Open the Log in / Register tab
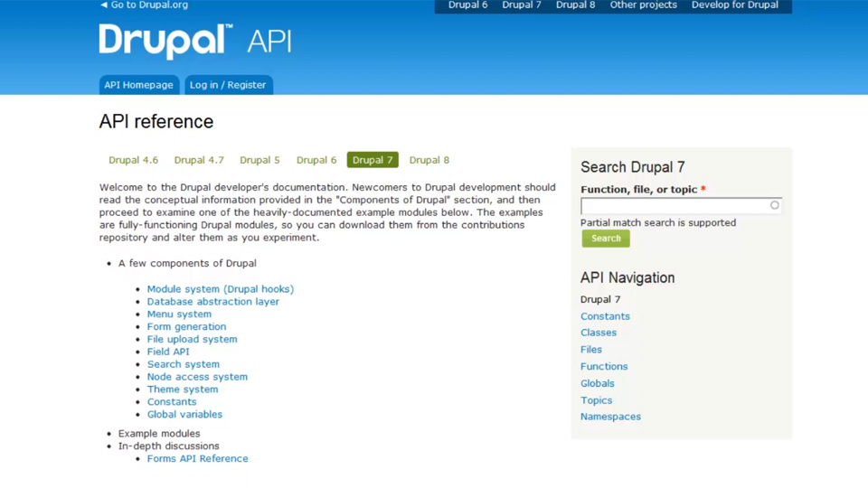 coord(228,85)
